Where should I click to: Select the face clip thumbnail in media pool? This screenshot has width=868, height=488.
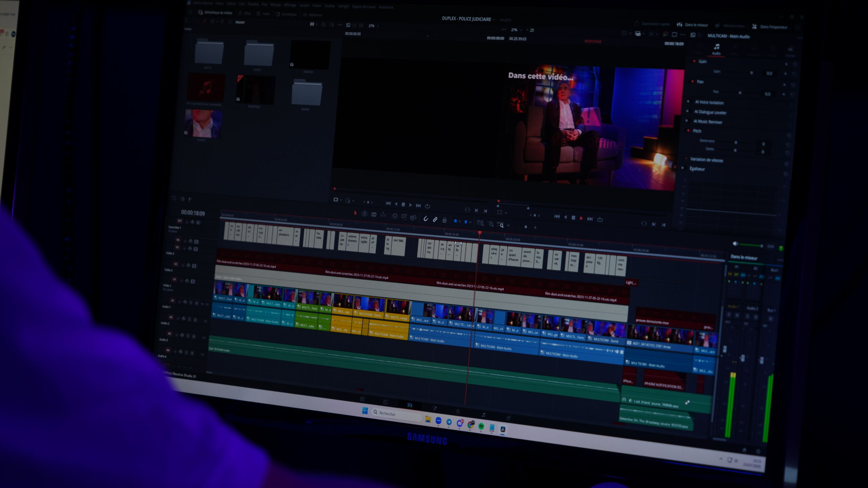(x=203, y=123)
